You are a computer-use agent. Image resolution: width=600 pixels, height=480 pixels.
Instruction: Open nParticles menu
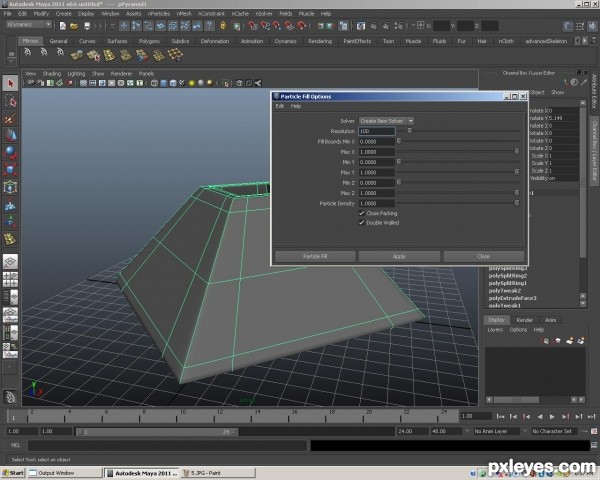tap(159, 13)
